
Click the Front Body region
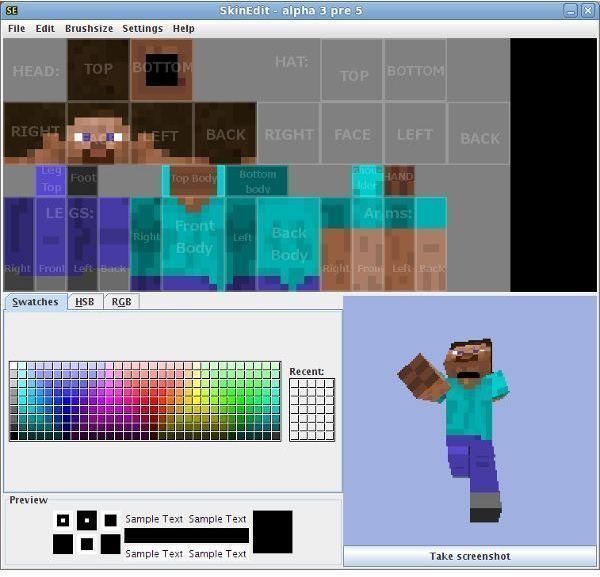[194, 243]
